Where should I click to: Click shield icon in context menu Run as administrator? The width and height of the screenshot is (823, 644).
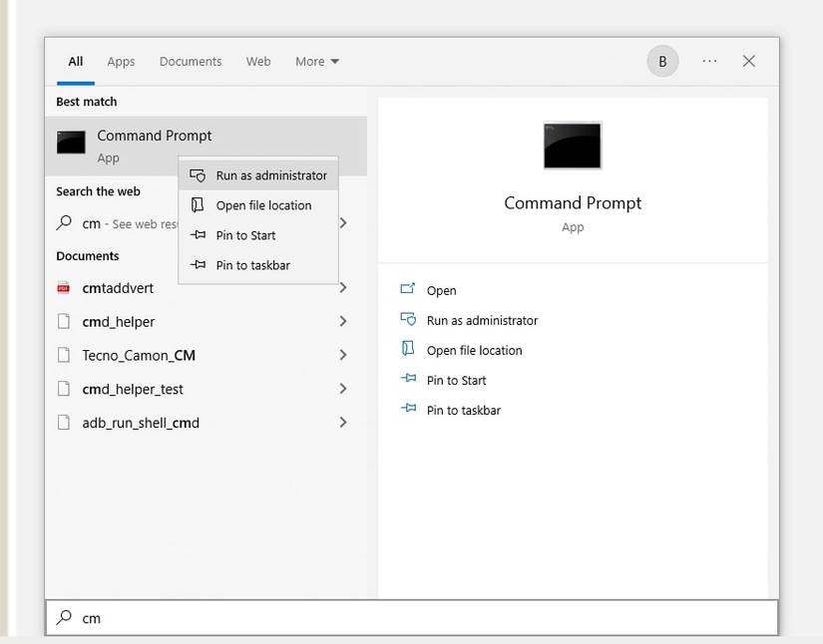(198, 175)
